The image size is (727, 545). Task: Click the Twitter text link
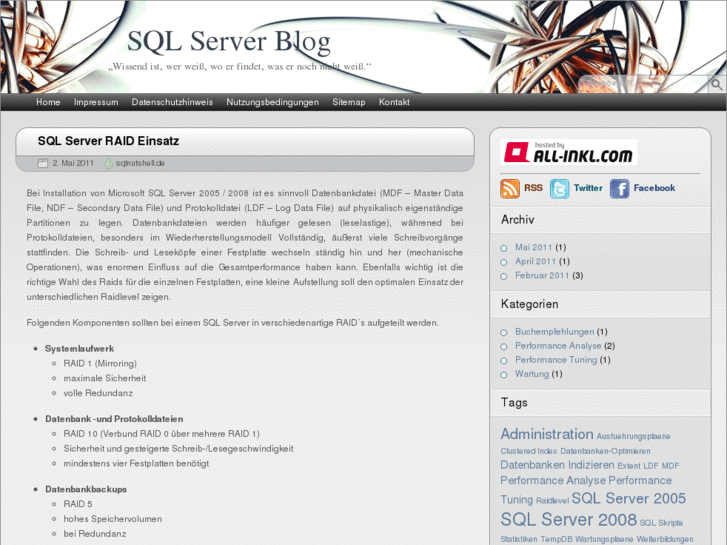point(588,188)
